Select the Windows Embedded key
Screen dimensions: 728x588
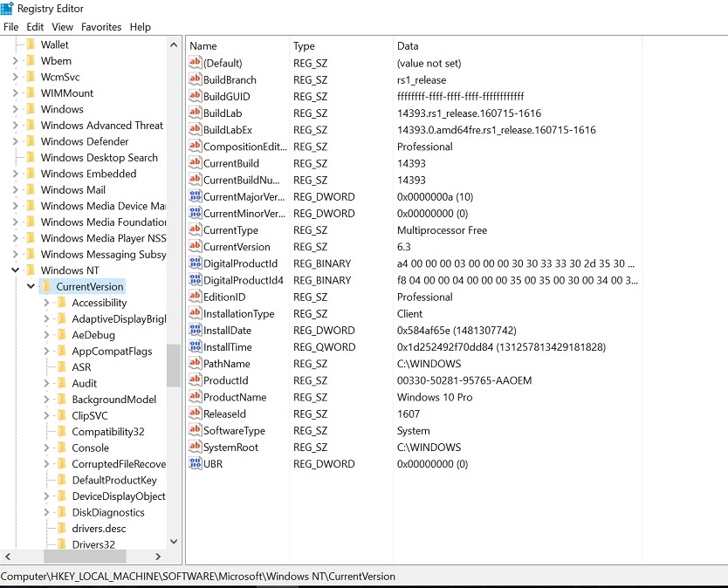tap(89, 174)
